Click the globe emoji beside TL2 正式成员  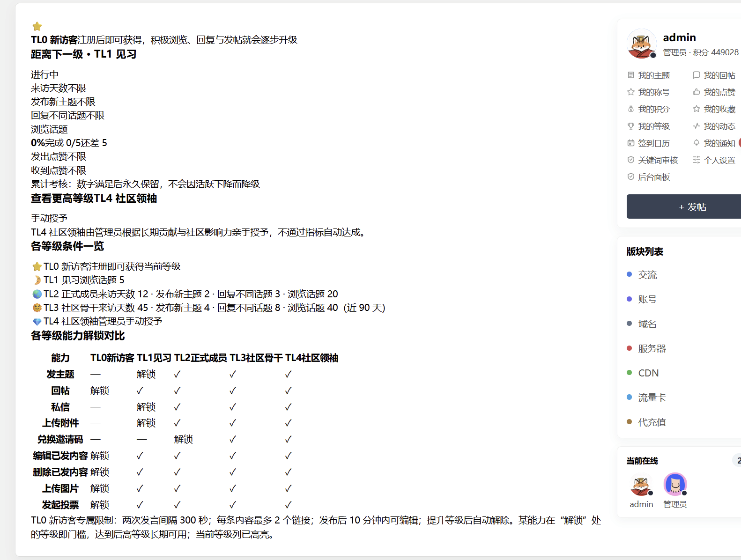pos(37,294)
